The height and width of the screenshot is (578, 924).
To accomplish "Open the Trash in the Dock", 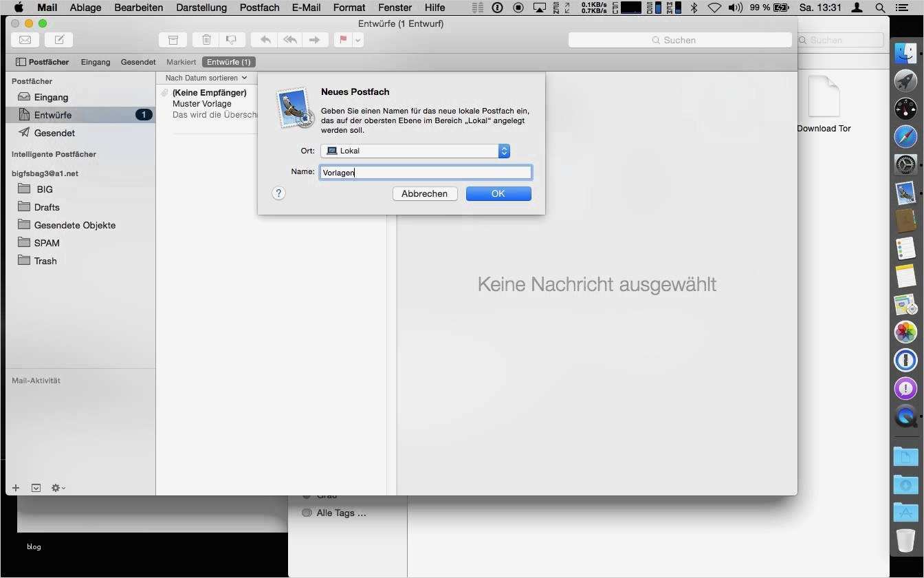I will click(905, 541).
